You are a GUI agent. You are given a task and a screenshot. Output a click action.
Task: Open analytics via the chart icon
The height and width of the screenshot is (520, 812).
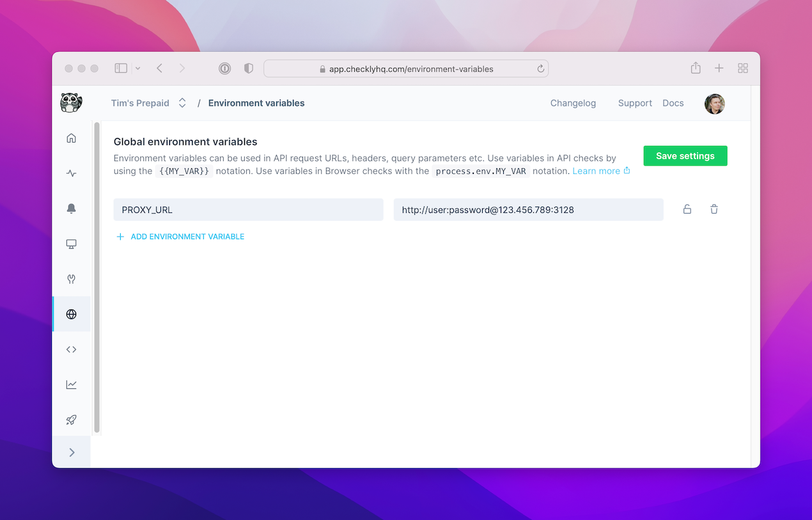(x=71, y=384)
